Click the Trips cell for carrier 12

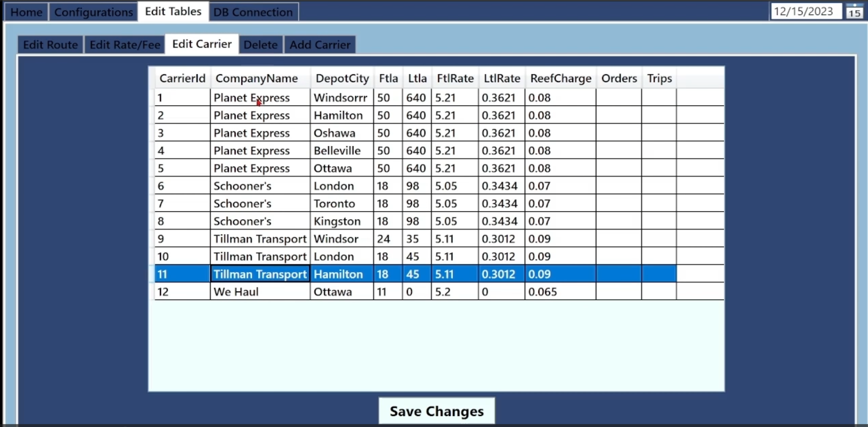[659, 292]
